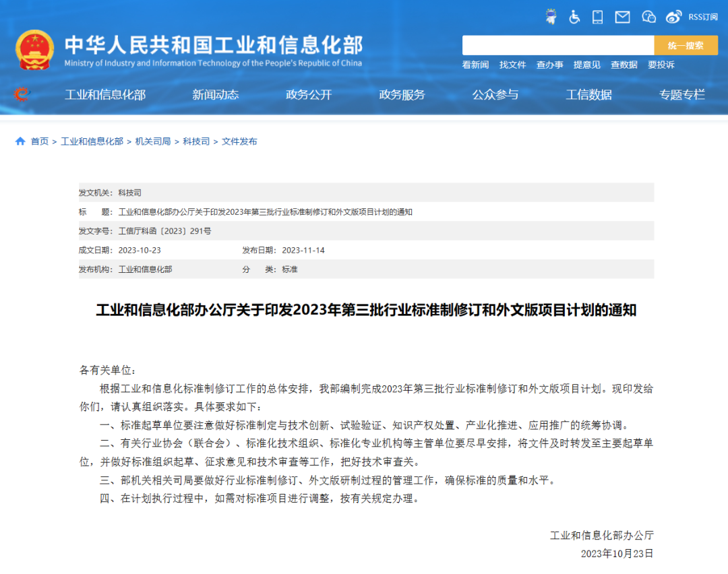
Task: Open 专题专栏 navigation menu
Action: pyautogui.click(x=682, y=95)
